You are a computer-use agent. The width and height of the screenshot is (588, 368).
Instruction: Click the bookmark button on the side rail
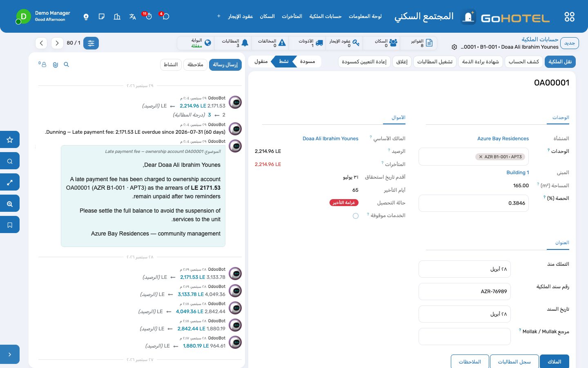coord(10,224)
